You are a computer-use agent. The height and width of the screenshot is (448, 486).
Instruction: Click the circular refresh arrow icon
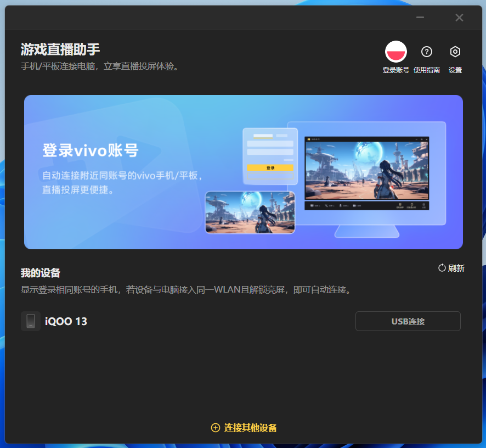coord(442,268)
